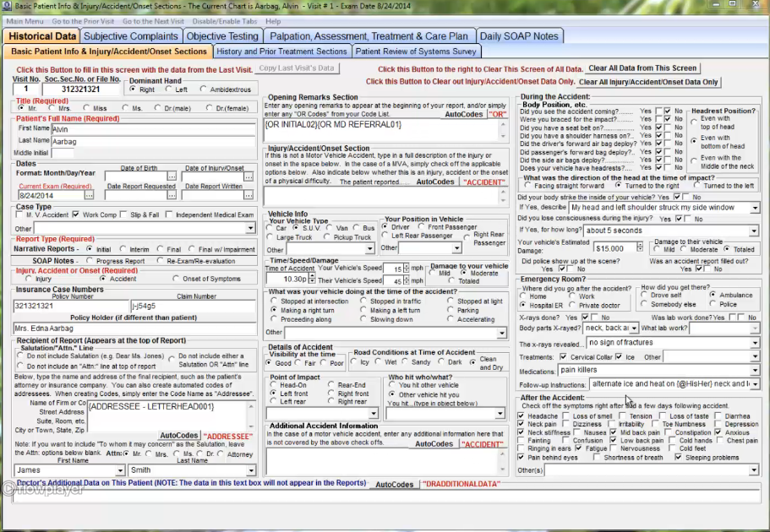
Task: Expand vehicle doing Other dropdown
Action: tap(501, 334)
